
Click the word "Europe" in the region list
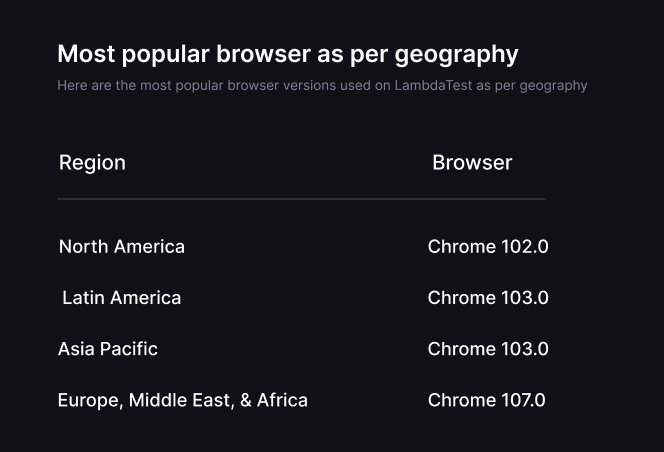(x=88, y=401)
